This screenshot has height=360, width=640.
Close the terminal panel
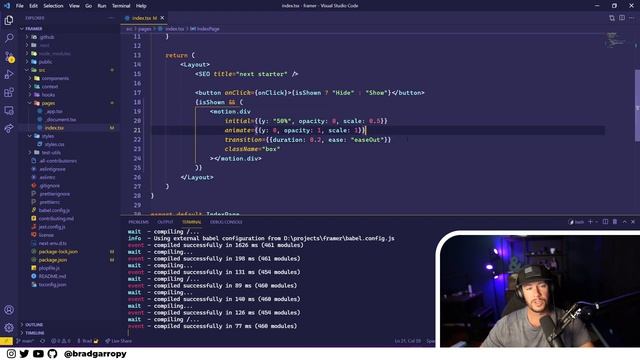point(633,222)
